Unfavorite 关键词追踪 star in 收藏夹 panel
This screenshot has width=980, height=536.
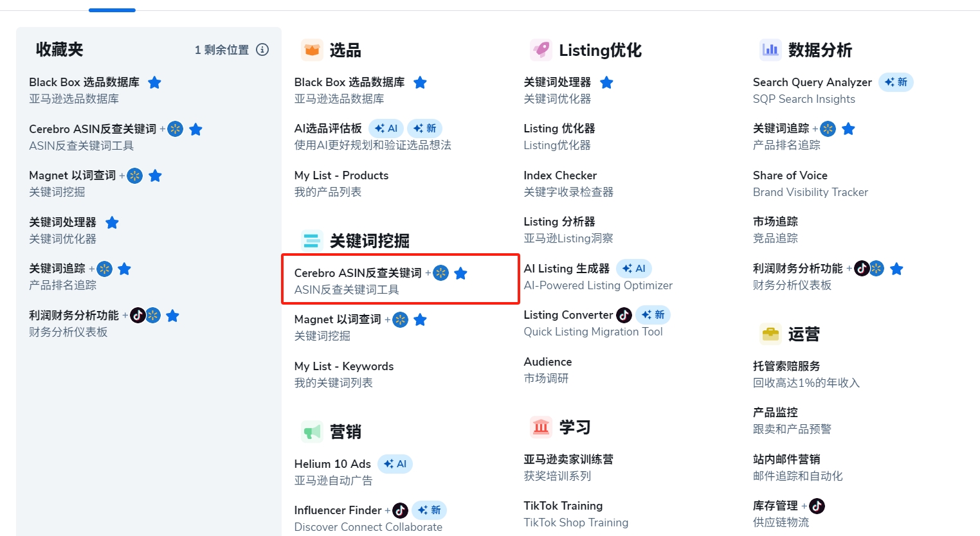(124, 269)
